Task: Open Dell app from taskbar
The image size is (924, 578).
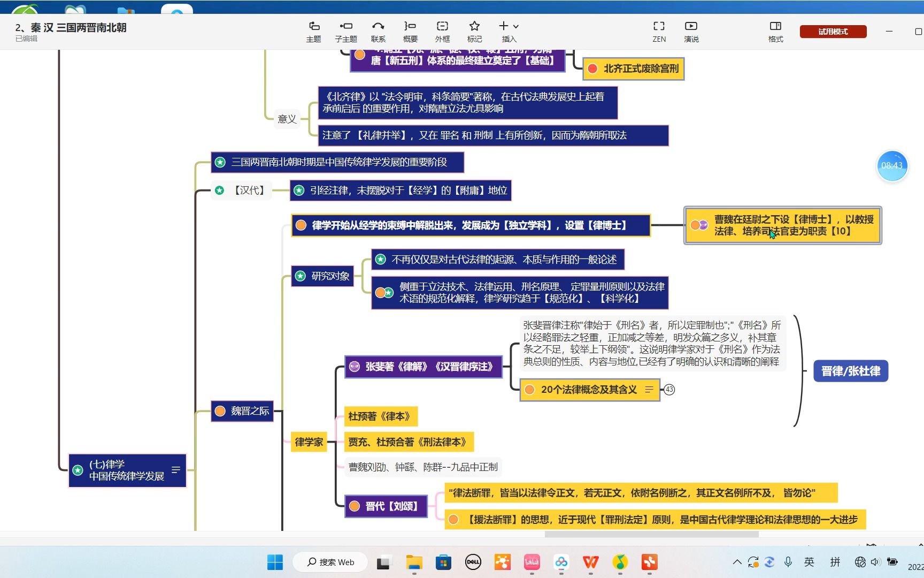Action: tap(473, 562)
